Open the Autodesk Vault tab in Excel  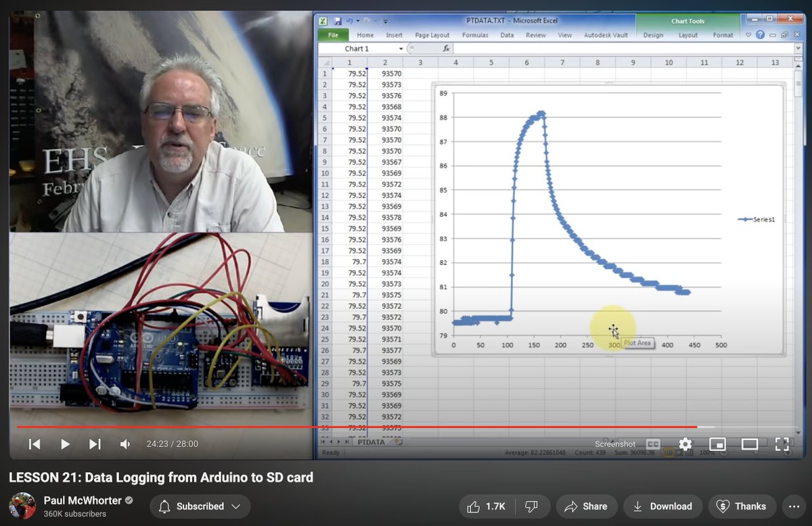point(606,35)
